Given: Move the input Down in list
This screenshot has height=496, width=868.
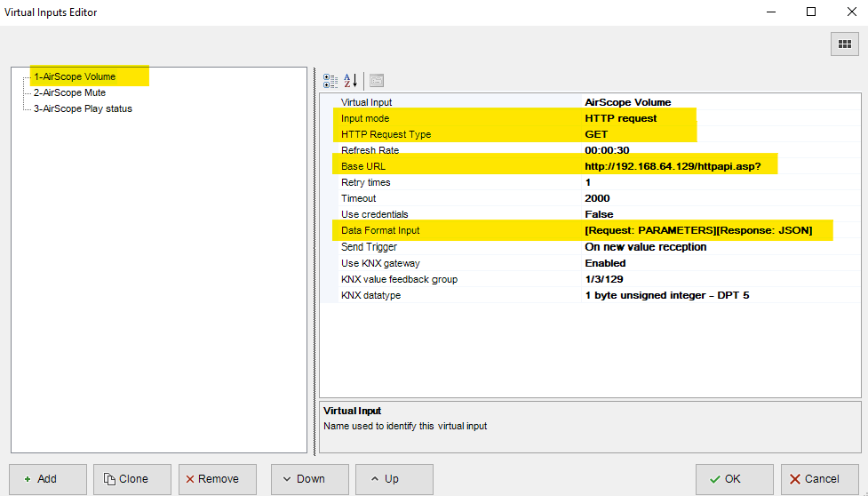Looking at the screenshot, I should [x=302, y=478].
